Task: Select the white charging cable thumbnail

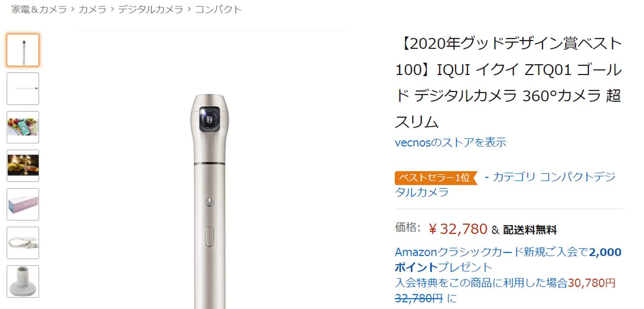Action: coord(23,243)
